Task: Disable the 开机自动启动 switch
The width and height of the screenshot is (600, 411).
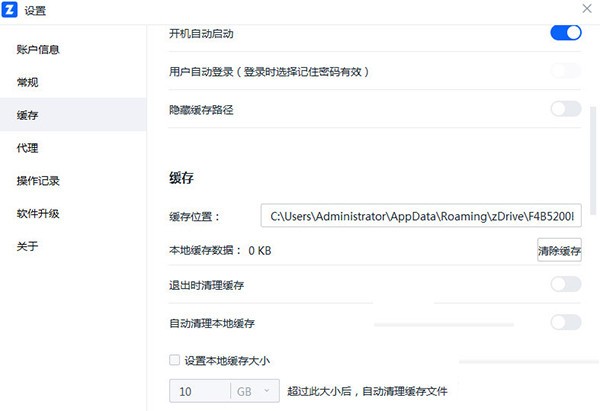Action: pyautogui.click(x=565, y=33)
